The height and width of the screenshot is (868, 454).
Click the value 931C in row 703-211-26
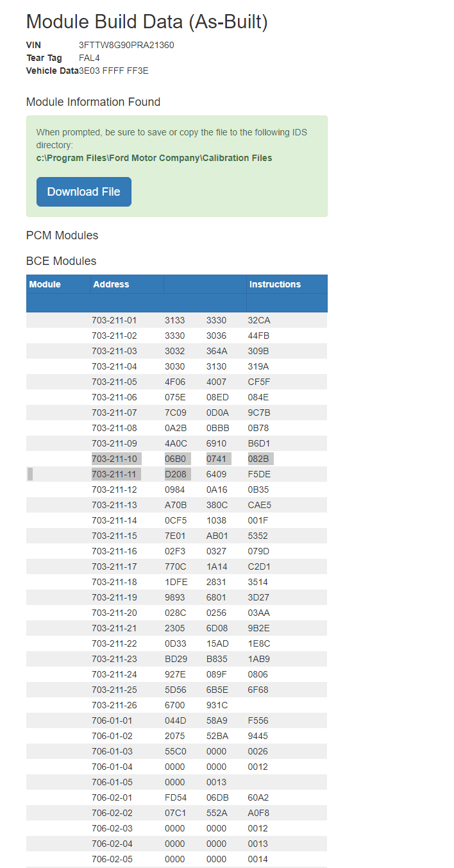coord(217,705)
